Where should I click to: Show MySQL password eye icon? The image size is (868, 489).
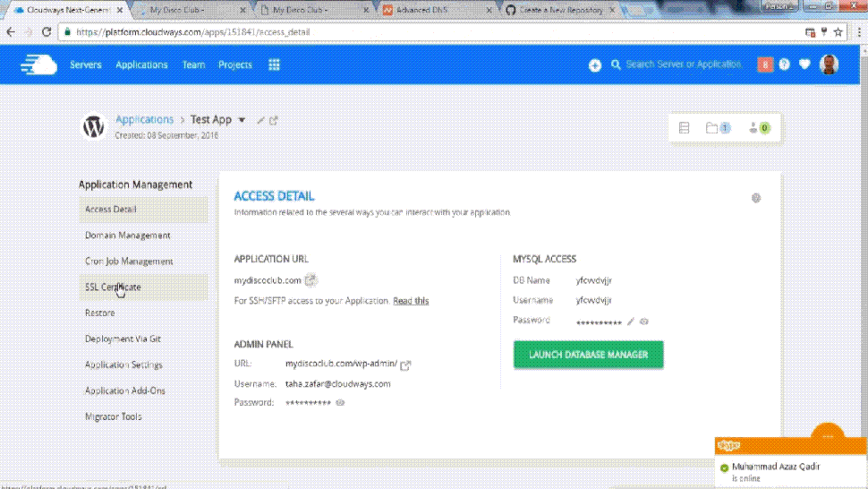[643, 322]
